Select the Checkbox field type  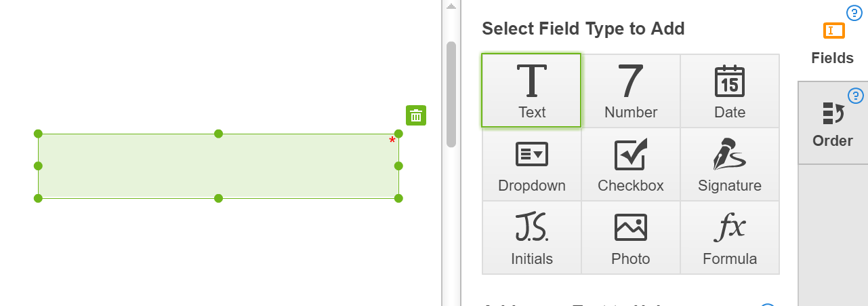pos(631,164)
